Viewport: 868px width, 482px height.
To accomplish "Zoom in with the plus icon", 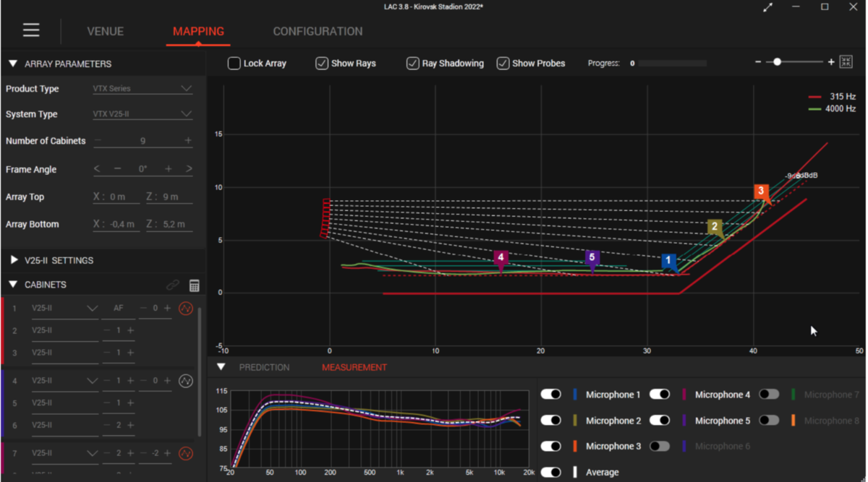I will [831, 62].
